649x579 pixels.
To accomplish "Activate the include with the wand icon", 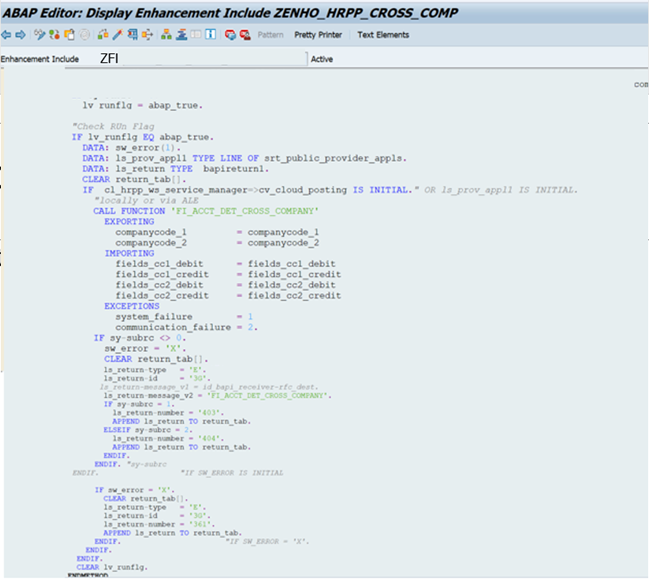I will point(118,35).
